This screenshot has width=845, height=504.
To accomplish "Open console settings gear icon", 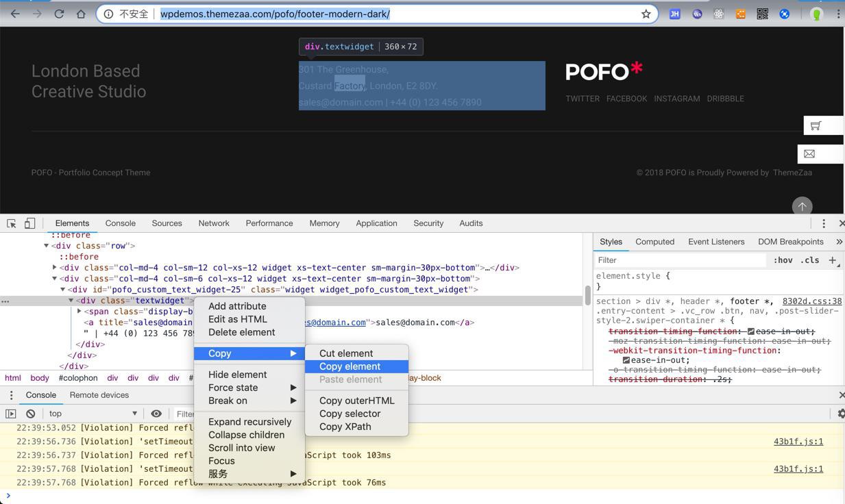I will click(840, 414).
